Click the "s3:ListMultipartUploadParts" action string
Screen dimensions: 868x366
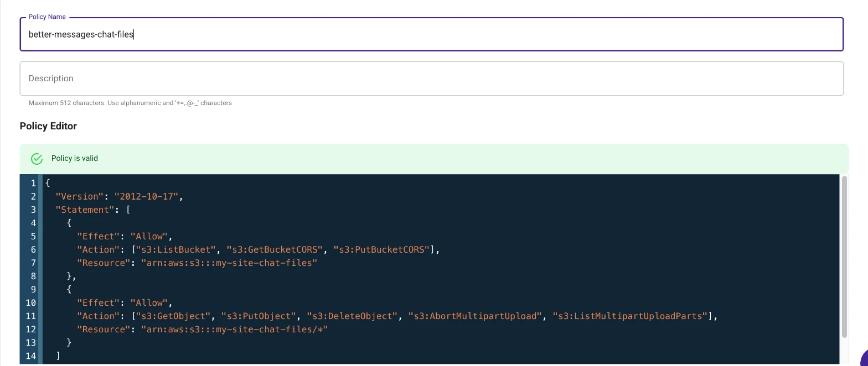pyautogui.click(x=630, y=316)
